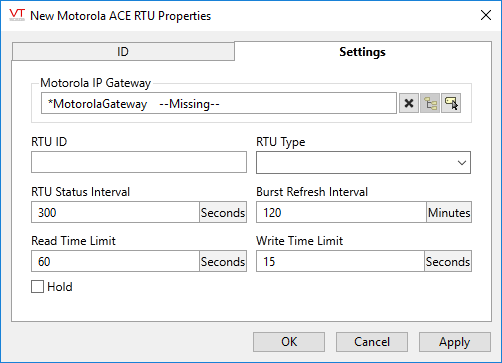Click the Burst Refresh Interval value field
This screenshot has height=363, width=502.
click(x=341, y=212)
